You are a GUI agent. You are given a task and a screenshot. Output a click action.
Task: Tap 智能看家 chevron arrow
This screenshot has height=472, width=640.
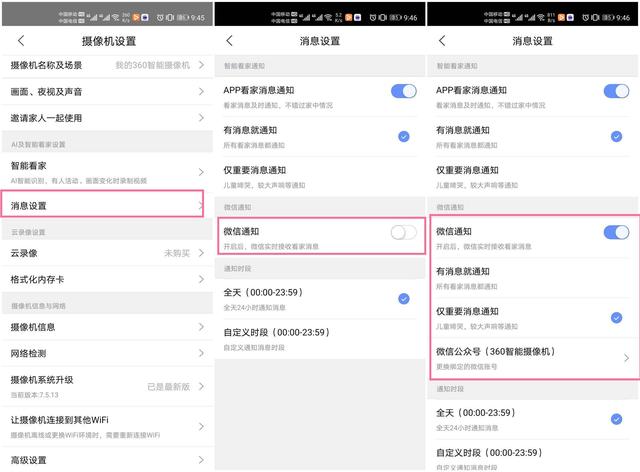click(x=201, y=172)
